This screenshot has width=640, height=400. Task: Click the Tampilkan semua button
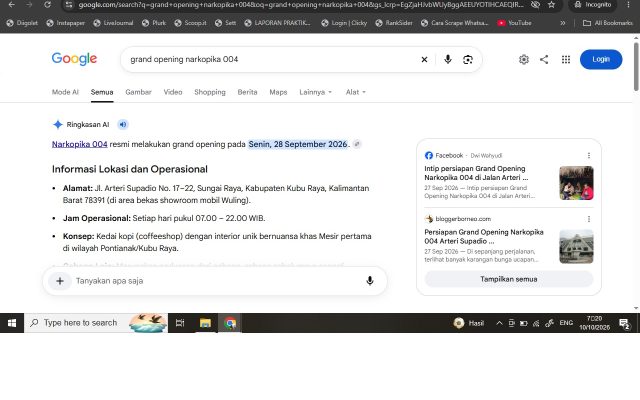coord(509,279)
